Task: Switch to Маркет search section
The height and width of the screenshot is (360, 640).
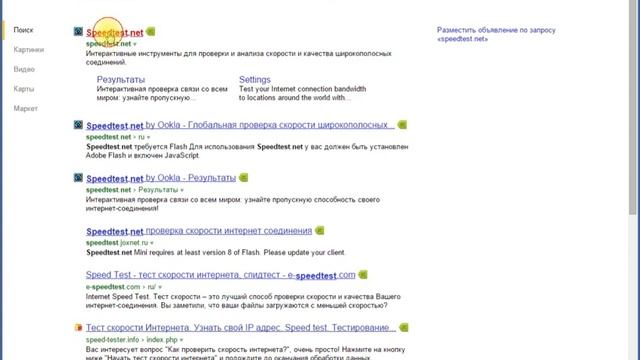Action: pyautogui.click(x=25, y=109)
